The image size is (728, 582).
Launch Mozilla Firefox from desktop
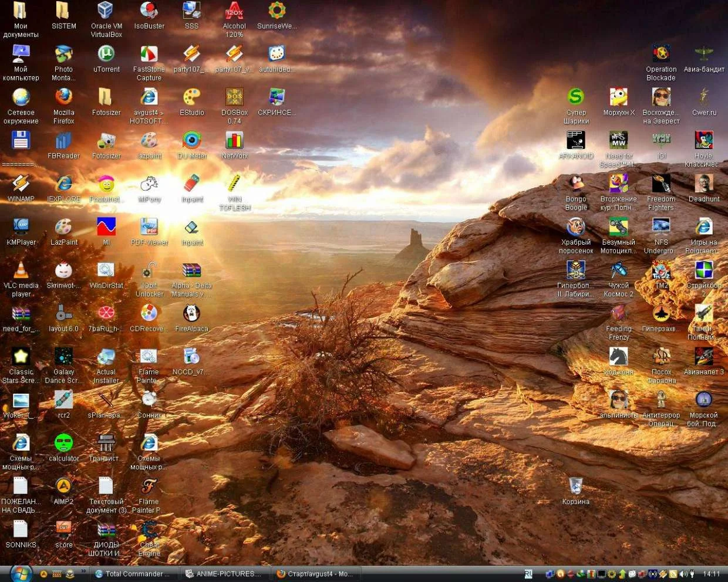click(63, 106)
